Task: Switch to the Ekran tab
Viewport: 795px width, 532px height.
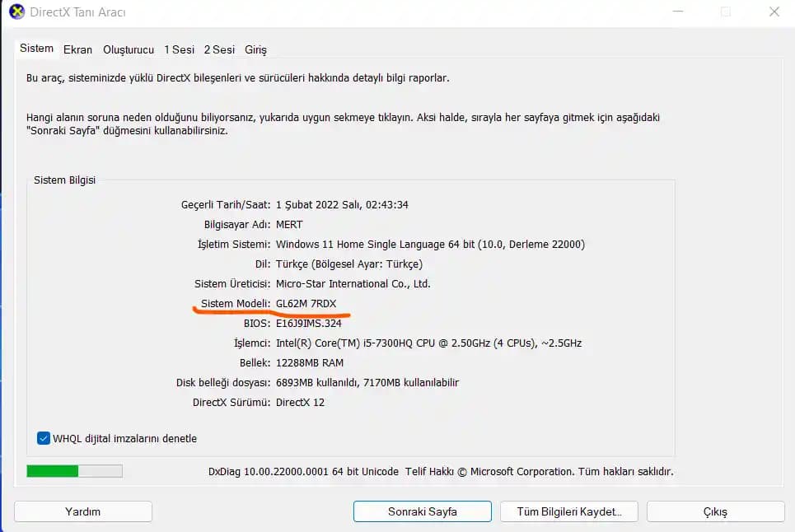Action: [x=77, y=49]
